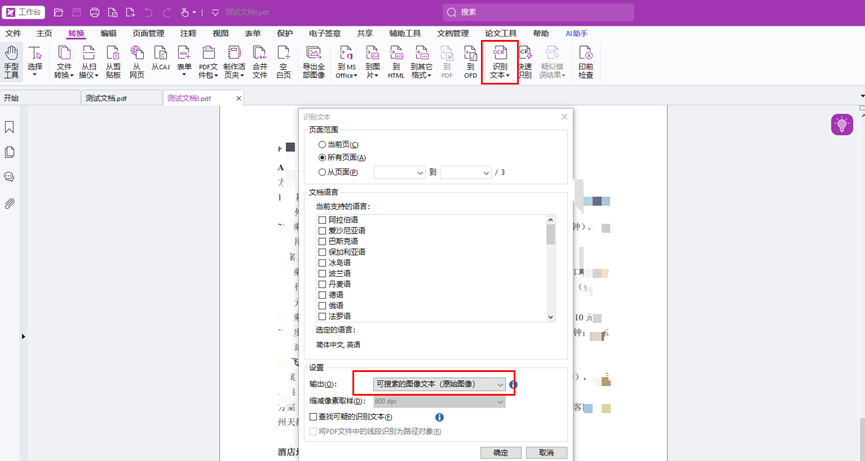
Task: Select the 当前页 radio button
Action: pos(322,145)
